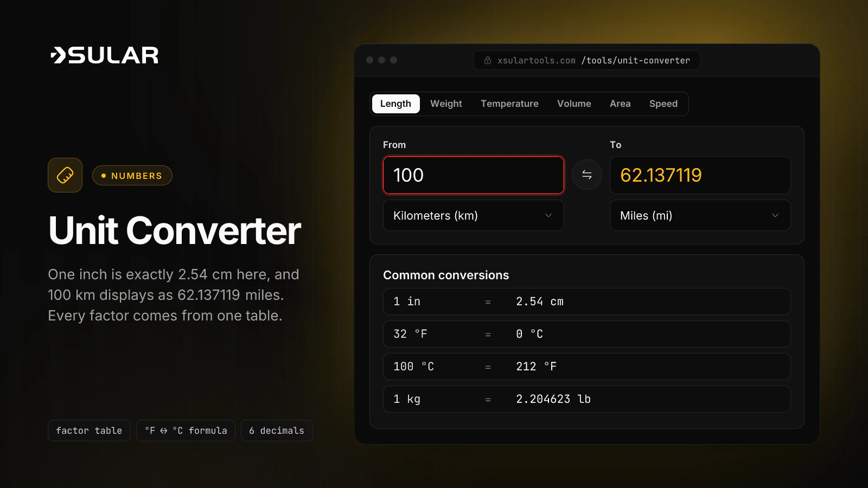Select the 32 °F = 0 °C row
The height and width of the screenshot is (488, 868).
tap(587, 334)
